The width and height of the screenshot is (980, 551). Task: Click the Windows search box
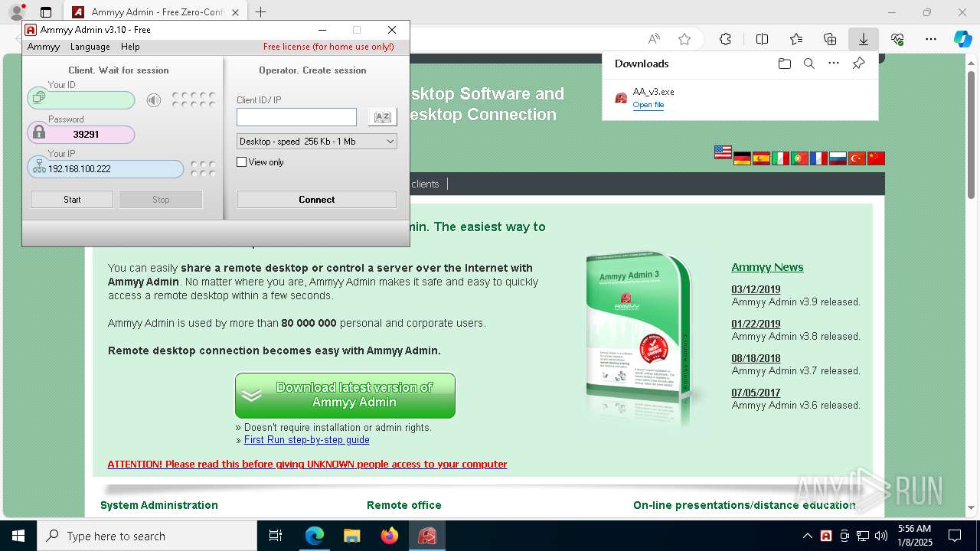point(147,536)
